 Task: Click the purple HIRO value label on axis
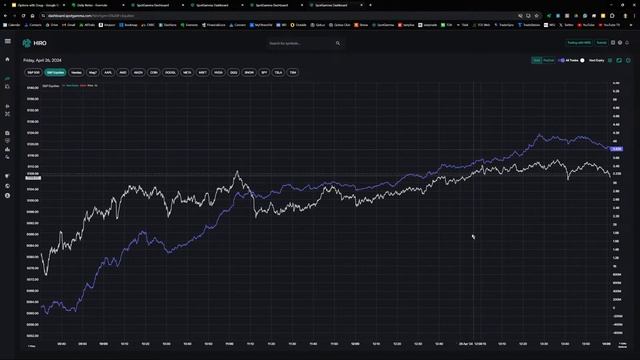(x=616, y=149)
